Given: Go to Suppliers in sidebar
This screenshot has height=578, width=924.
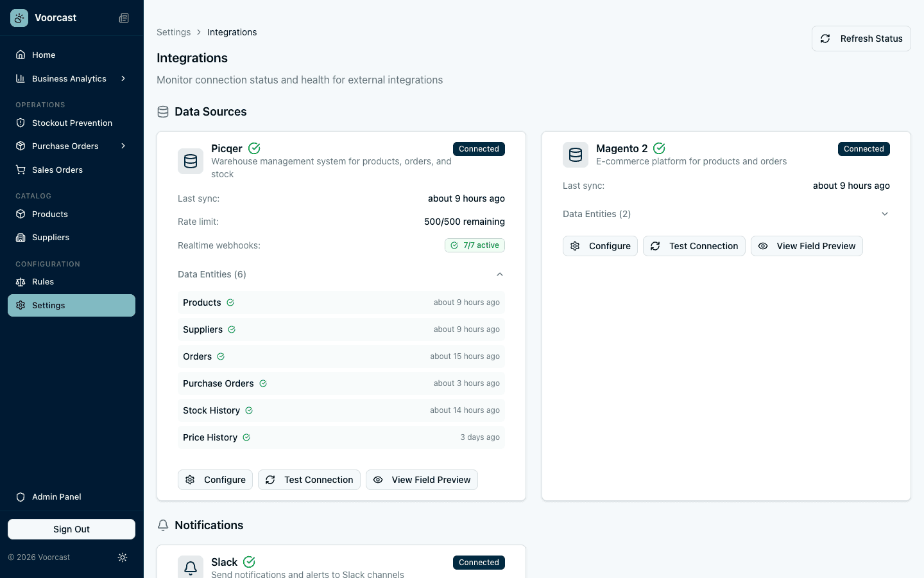Looking at the screenshot, I should coord(51,237).
